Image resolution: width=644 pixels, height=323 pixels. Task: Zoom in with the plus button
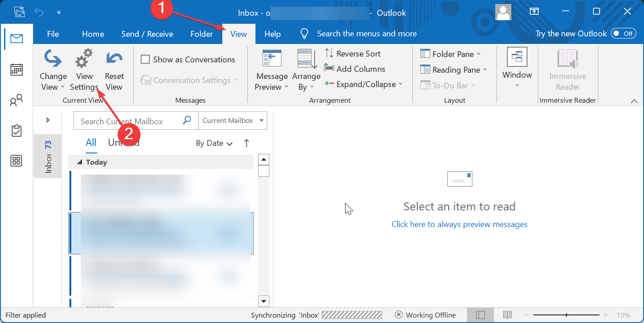(x=606, y=315)
